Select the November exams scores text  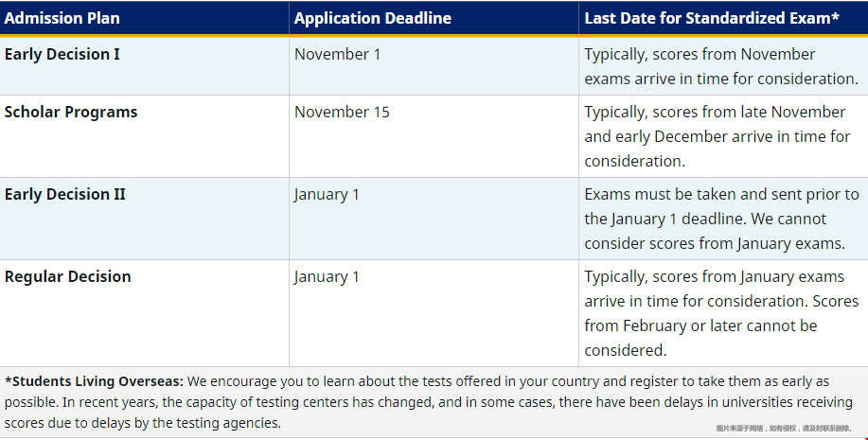[721, 66]
